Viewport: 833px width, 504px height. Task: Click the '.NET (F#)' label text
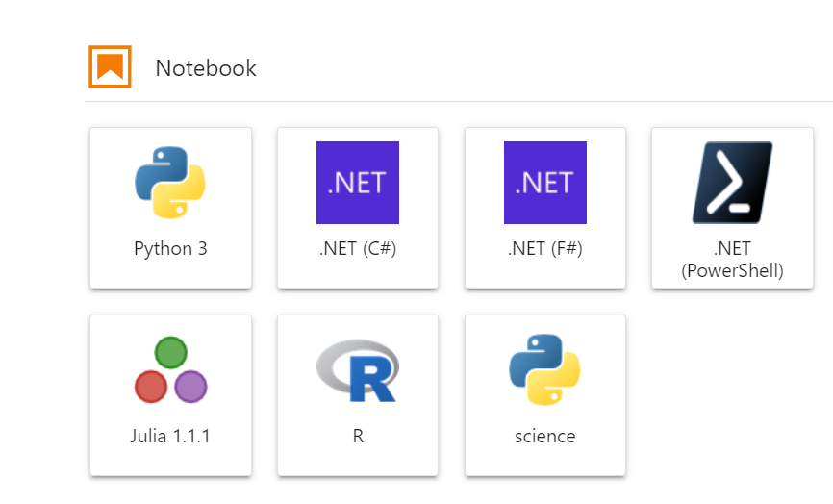545,248
